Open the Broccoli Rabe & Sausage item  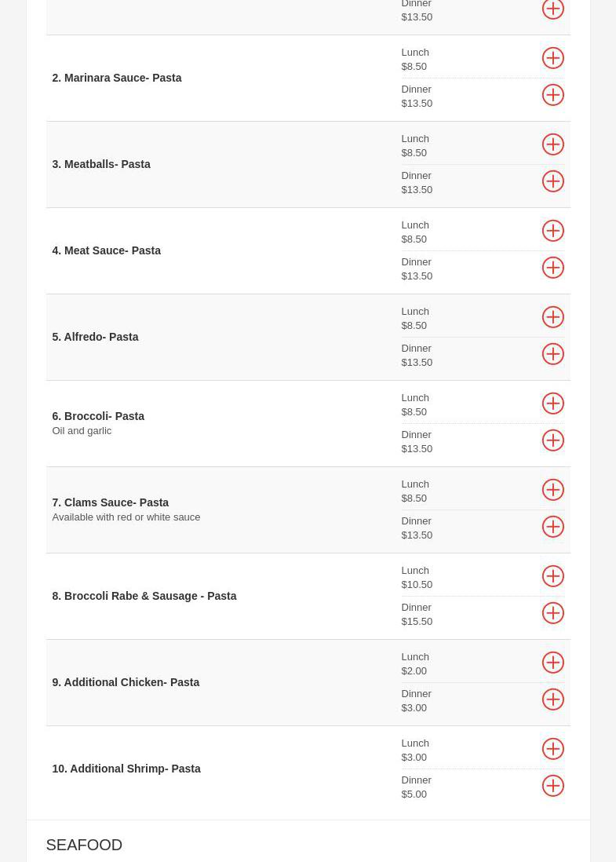click(x=144, y=596)
